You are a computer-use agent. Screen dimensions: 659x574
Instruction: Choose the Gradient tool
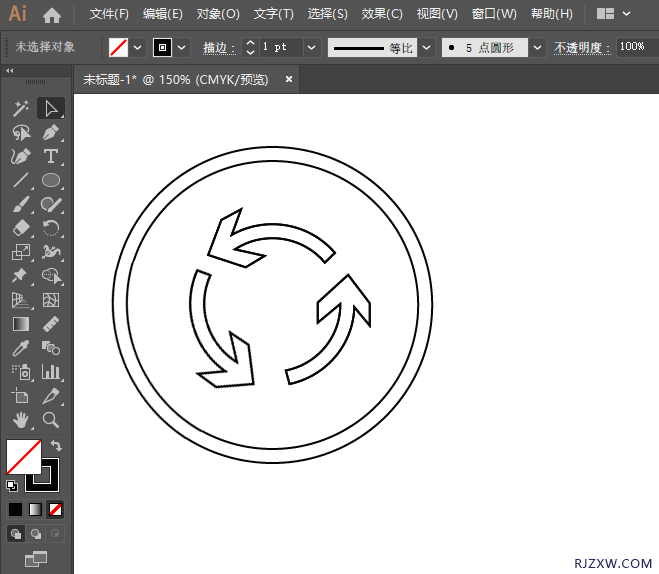20,324
